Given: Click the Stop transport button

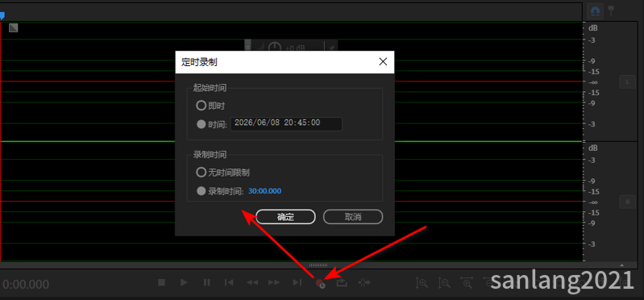Looking at the screenshot, I should click(161, 282).
